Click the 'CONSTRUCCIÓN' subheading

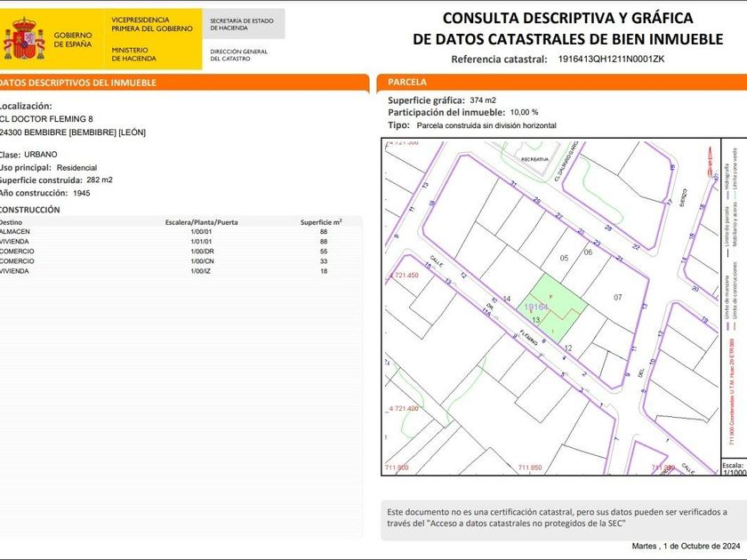[x=29, y=210]
